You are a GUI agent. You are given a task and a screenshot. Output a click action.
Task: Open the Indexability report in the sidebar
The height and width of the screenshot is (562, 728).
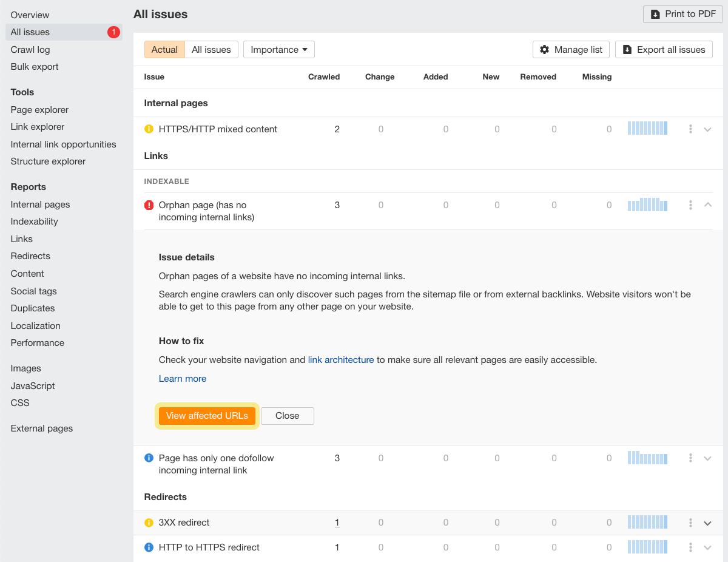34,221
